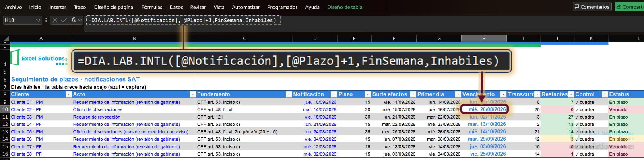Open the Fundamento column filter dropdown
Image resolution: width=644 pixels, height=160 pixels.
289,94
